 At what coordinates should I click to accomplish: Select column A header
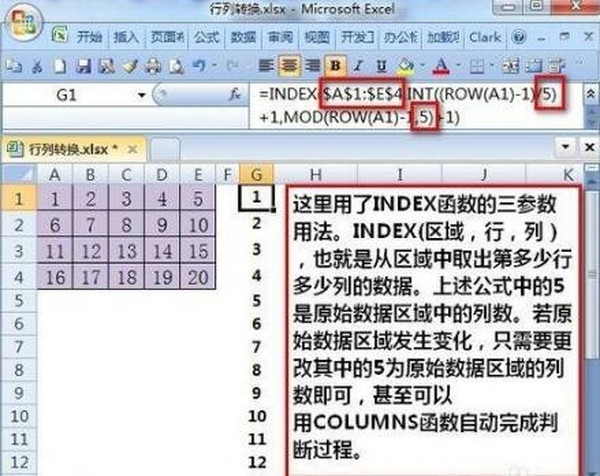pyautogui.click(x=55, y=175)
